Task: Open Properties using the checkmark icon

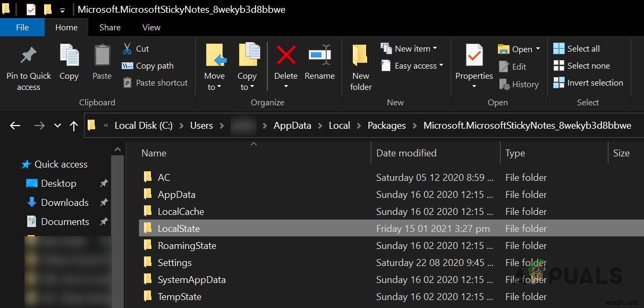Action: click(x=474, y=55)
